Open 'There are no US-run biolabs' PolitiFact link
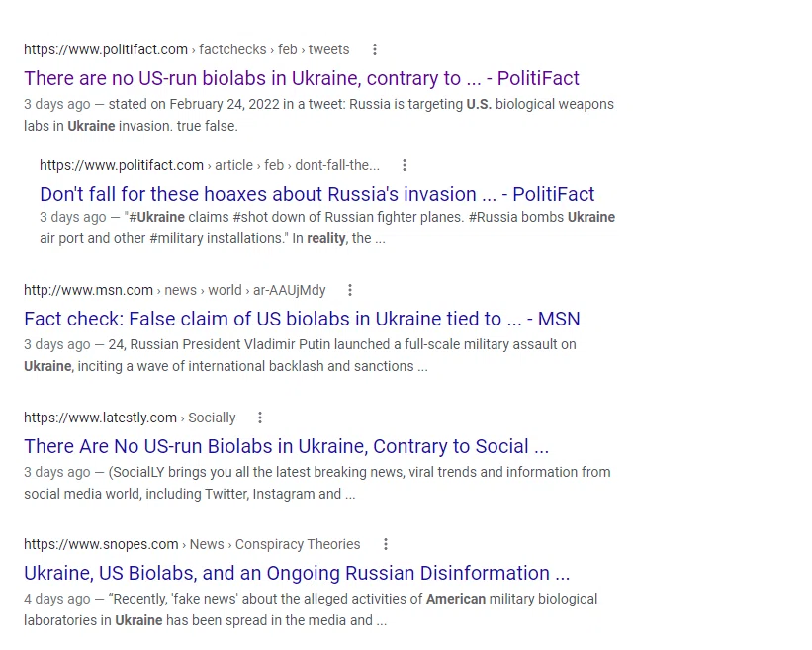The width and height of the screenshot is (812, 650). (302, 78)
